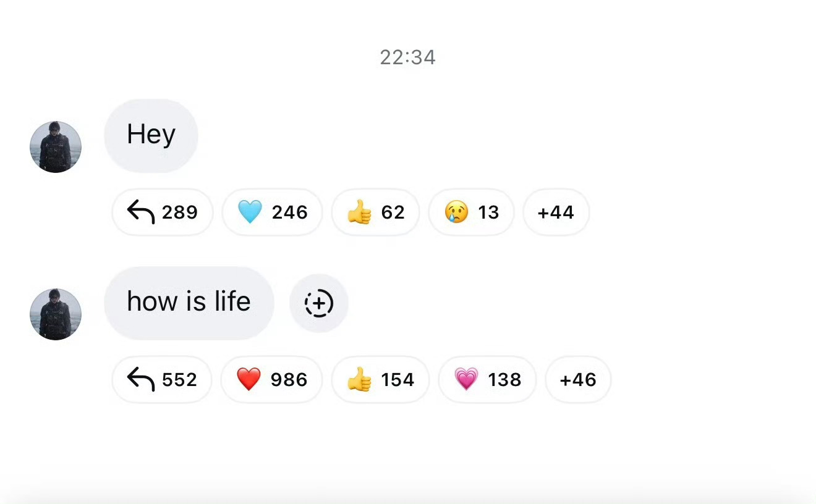Expand the +44 more reactions pill
The width and height of the screenshot is (816, 504).
pyautogui.click(x=556, y=212)
